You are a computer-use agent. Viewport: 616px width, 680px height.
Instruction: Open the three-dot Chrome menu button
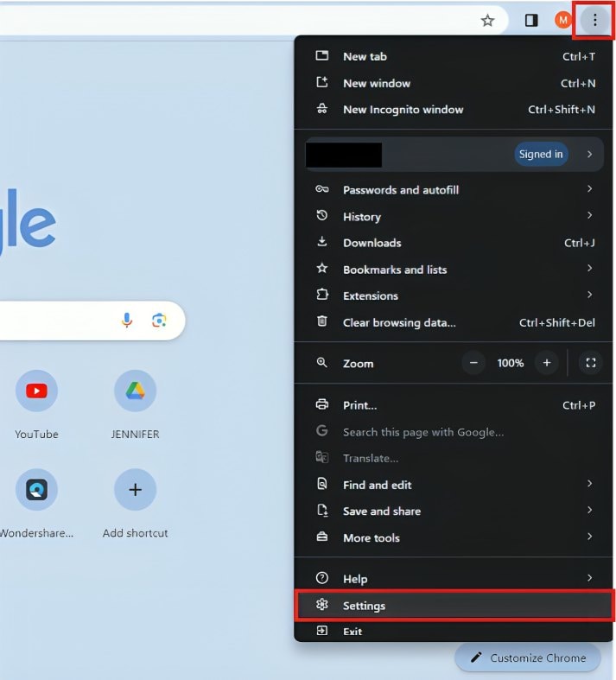[x=594, y=20]
